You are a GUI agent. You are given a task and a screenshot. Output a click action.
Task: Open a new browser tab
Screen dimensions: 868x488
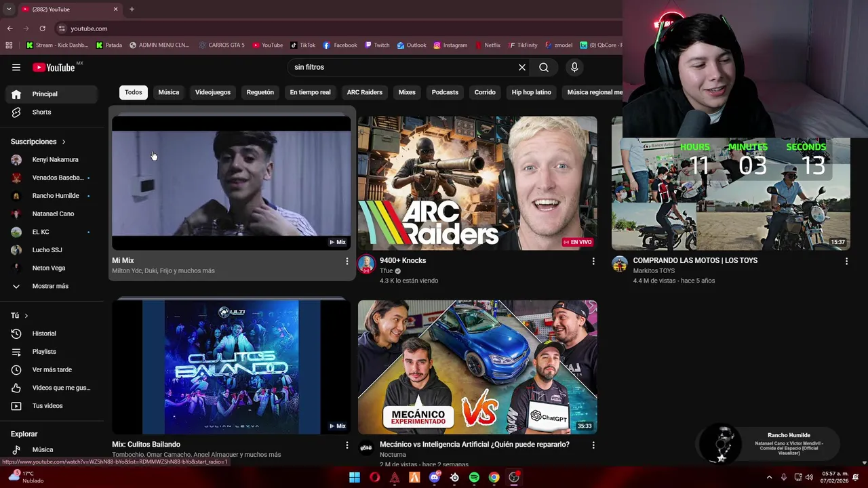coord(132,9)
